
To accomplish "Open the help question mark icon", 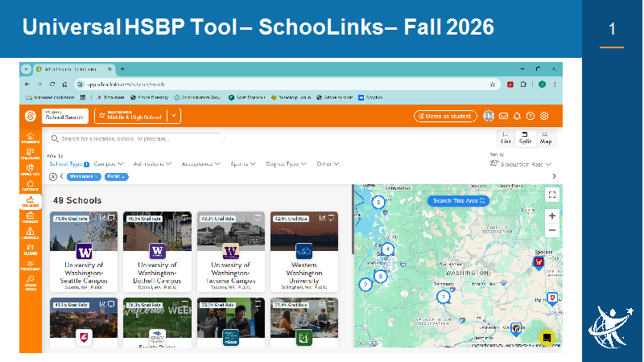I will (x=530, y=116).
